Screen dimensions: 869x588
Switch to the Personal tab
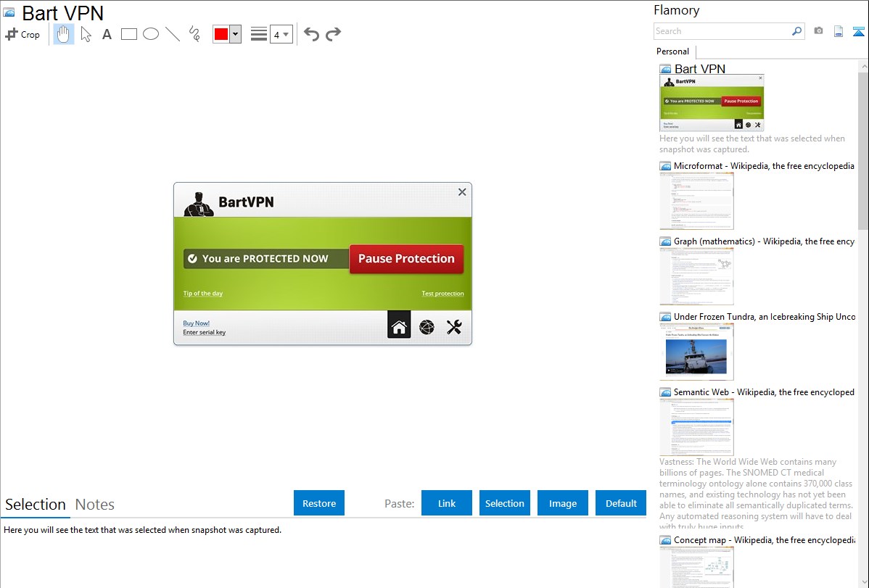(673, 51)
